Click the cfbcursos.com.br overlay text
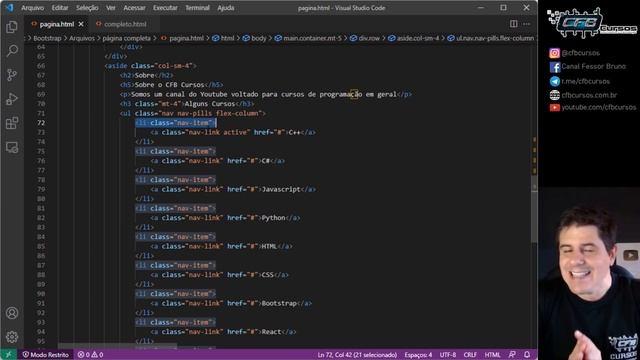Image resolution: width=640 pixels, height=360 pixels. pos(589,95)
